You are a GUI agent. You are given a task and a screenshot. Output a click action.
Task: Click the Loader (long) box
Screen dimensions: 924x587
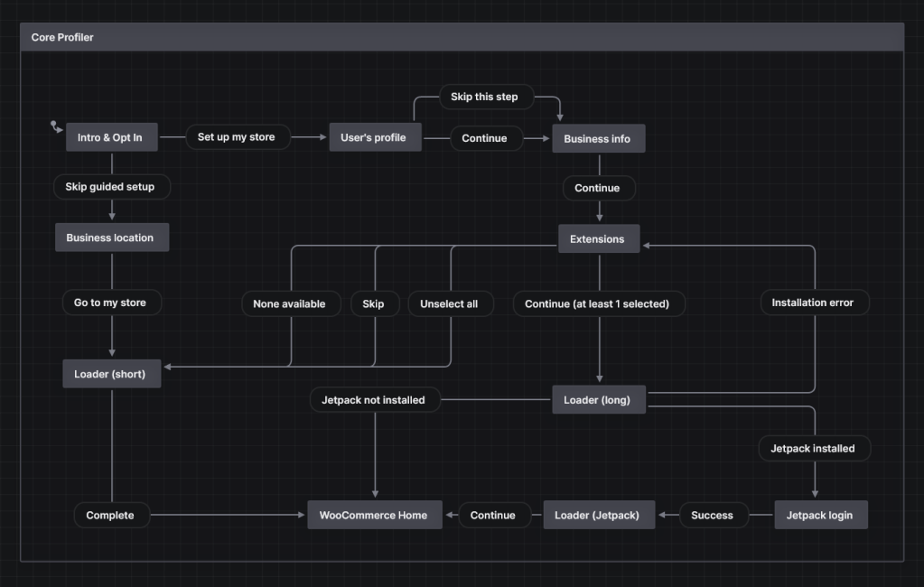point(599,399)
